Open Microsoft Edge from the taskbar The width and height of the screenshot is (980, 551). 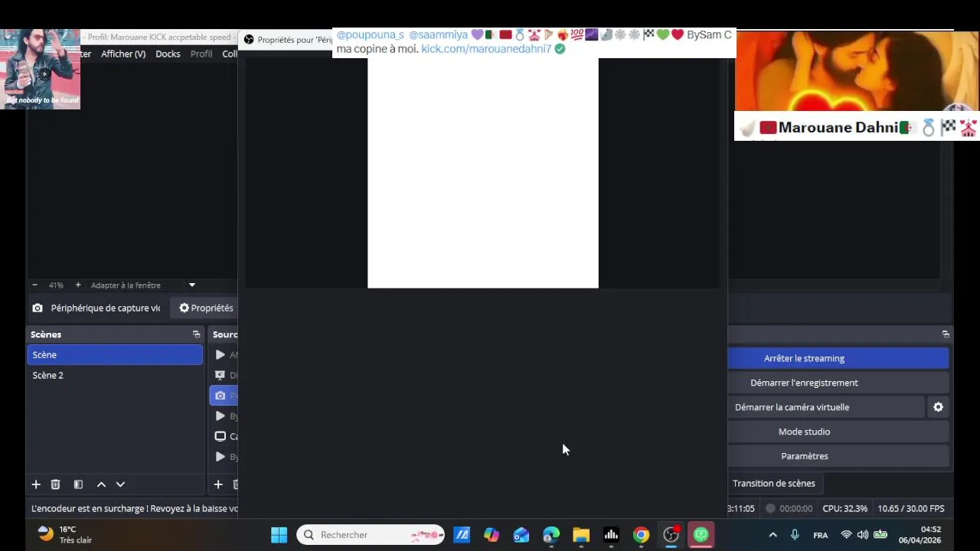click(x=551, y=535)
